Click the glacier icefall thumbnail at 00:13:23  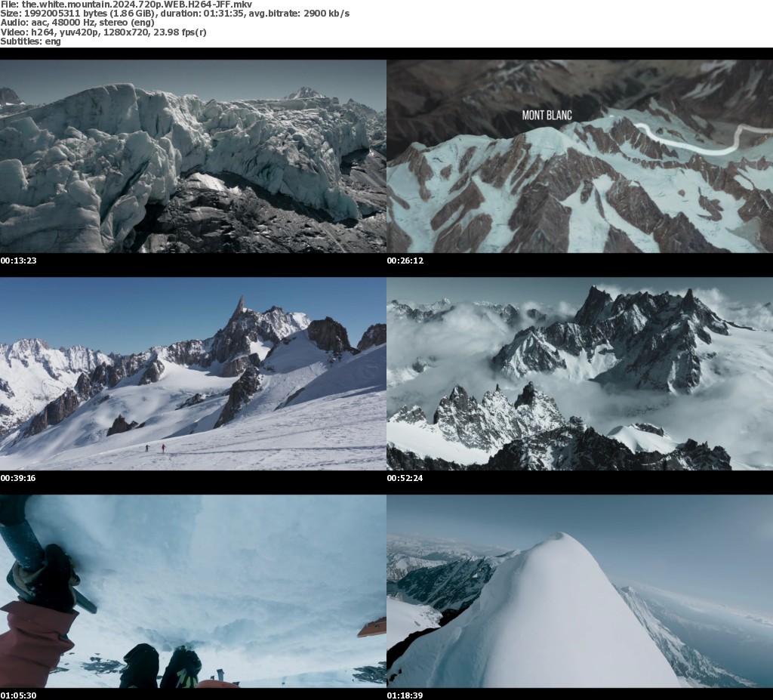(x=192, y=156)
